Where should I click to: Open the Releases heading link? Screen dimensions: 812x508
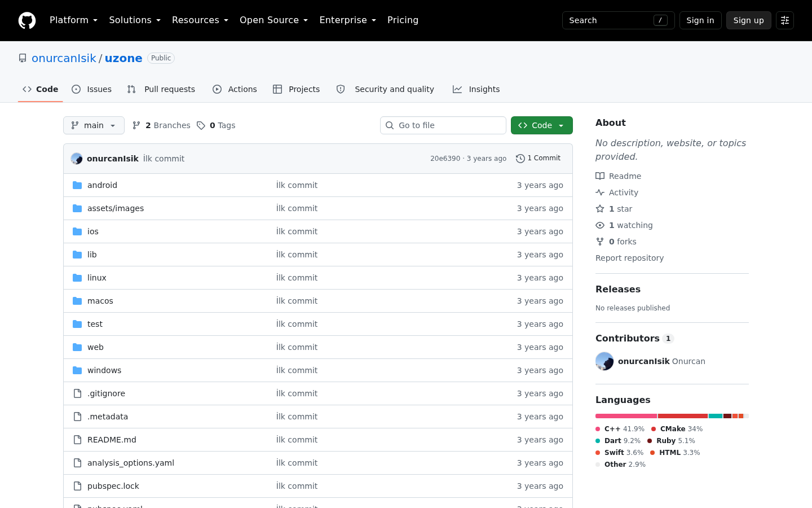tap(618, 289)
